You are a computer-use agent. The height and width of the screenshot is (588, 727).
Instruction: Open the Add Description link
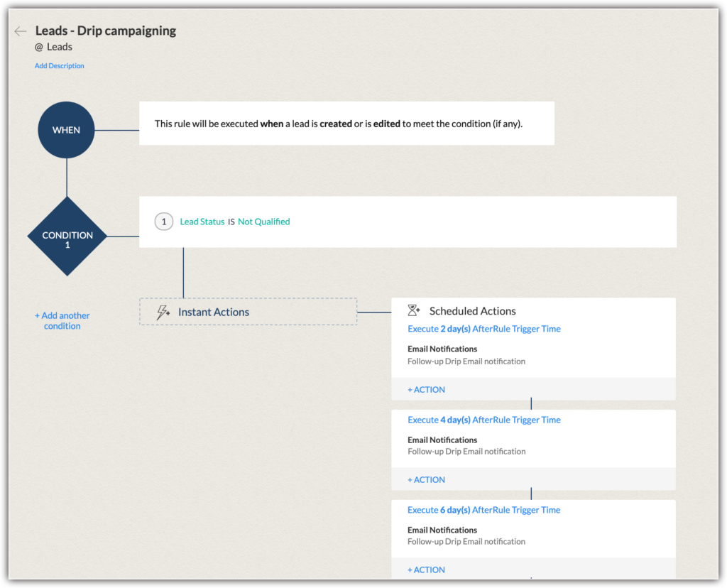pyautogui.click(x=59, y=65)
